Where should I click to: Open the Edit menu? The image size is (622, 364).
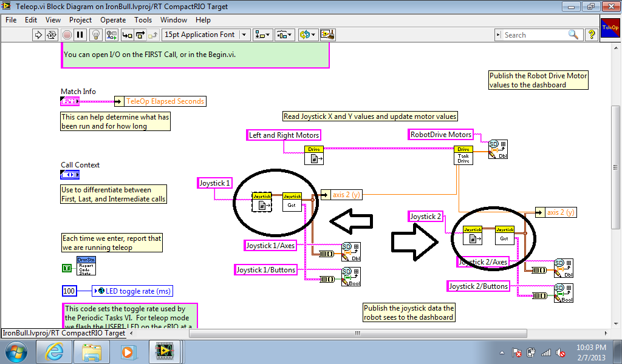pos(31,20)
